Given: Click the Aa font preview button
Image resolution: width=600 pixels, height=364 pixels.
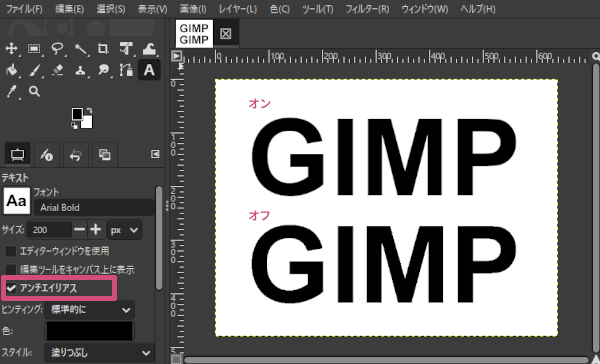Looking at the screenshot, I should [16, 201].
